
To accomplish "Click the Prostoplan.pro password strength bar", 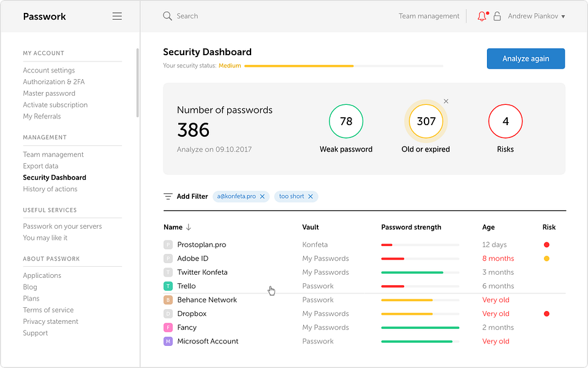I will pyautogui.click(x=420, y=245).
